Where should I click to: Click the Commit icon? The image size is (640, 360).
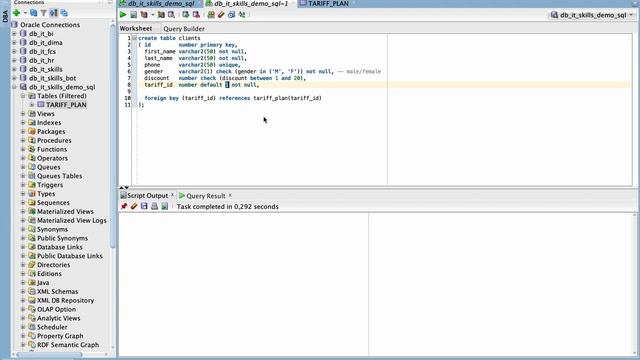[186, 15]
